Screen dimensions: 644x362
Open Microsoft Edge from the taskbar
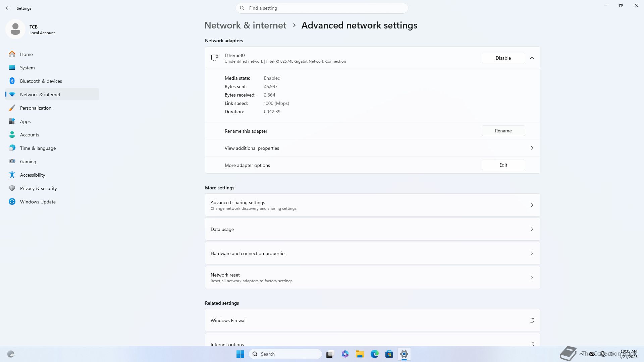click(x=374, y=354)
